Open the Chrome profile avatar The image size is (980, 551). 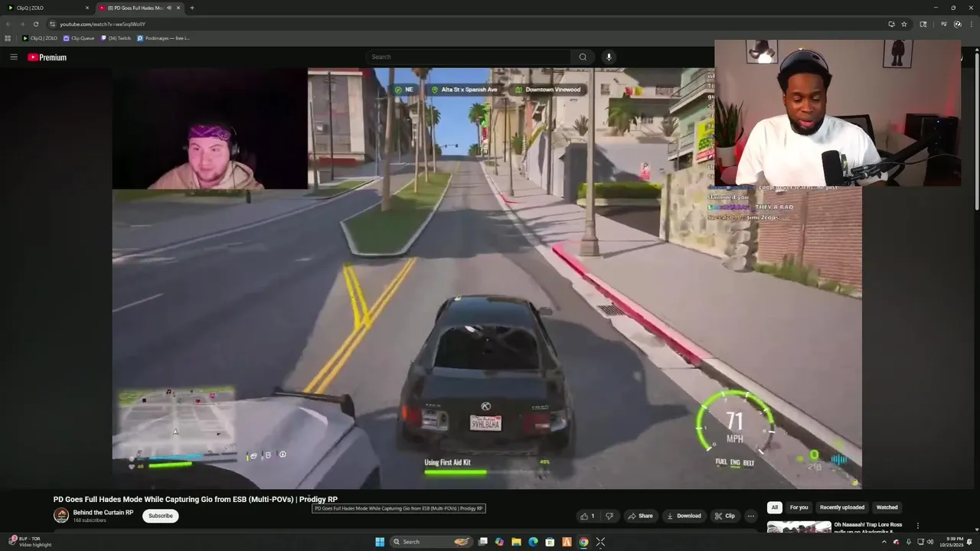957,24
